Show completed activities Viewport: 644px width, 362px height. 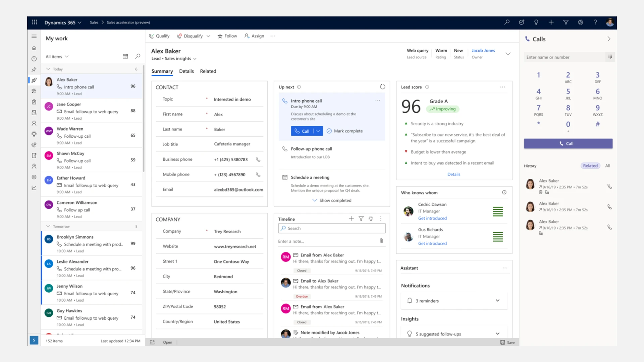[332, 200]
